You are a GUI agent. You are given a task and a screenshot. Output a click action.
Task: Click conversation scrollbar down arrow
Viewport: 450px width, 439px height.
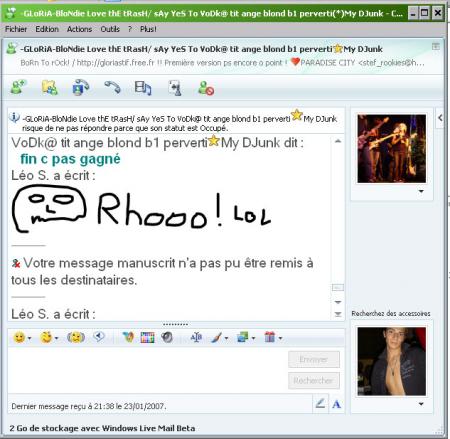tap(338, 302)
